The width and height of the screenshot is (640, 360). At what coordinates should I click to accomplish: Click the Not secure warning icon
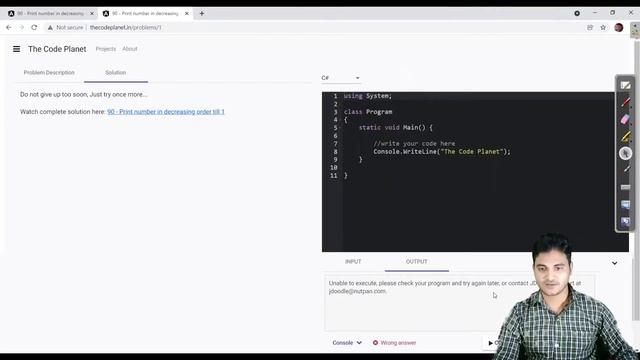[x=50, y=27]
